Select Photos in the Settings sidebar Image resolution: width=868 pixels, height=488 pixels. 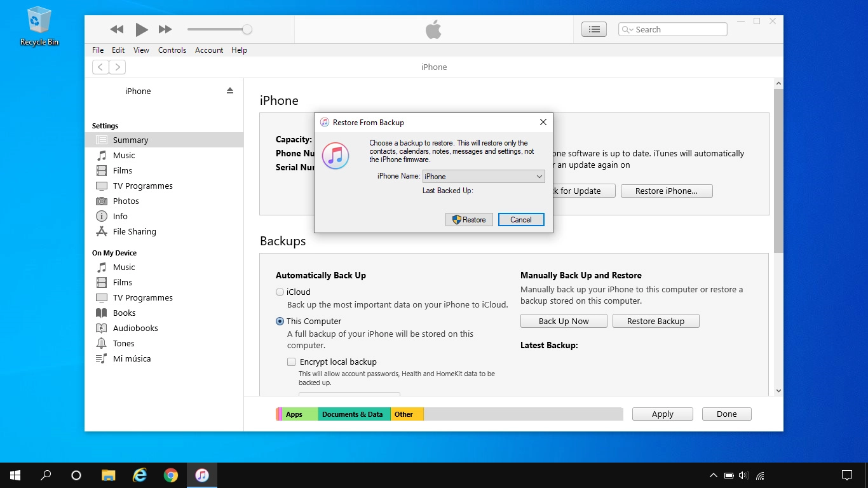[126, 201]
